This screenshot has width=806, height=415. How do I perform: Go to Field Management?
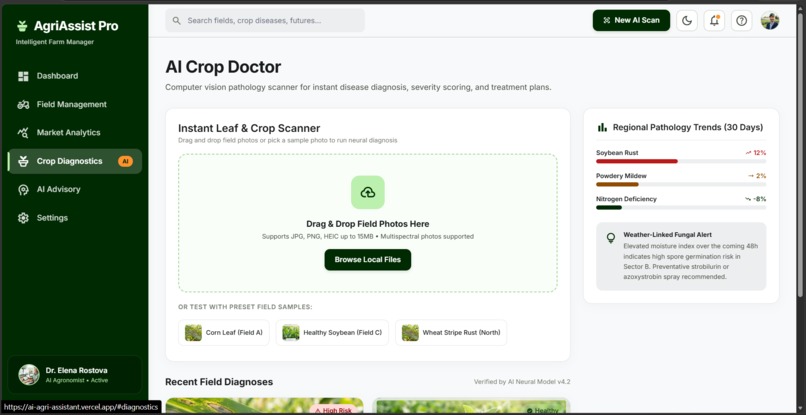[x=75, y=104]
